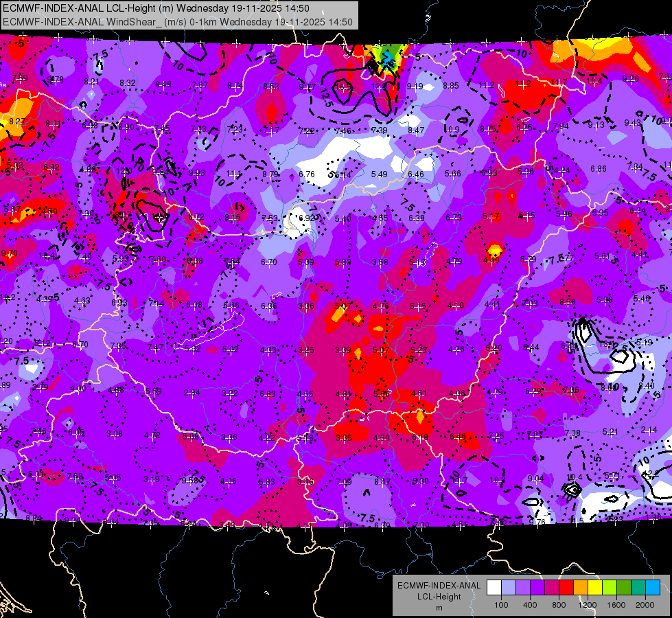
Task: Click the light purple legend swatch
Action: tap(523, 588)
